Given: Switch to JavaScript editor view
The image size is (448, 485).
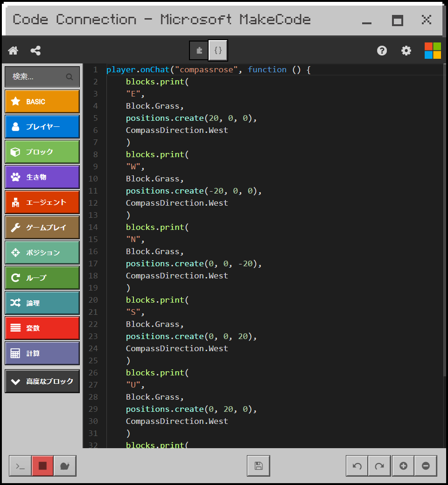Looking at the screenshot, I should point(218,50).
